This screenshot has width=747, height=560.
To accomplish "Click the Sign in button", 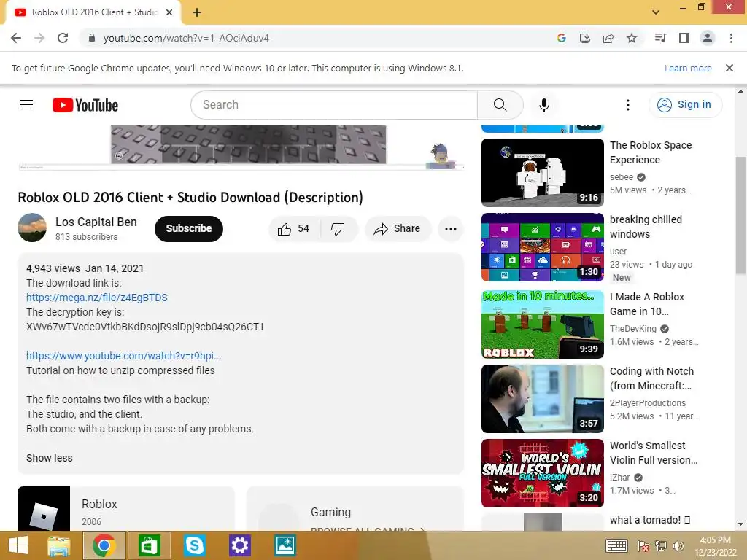I will click(686, 105).
